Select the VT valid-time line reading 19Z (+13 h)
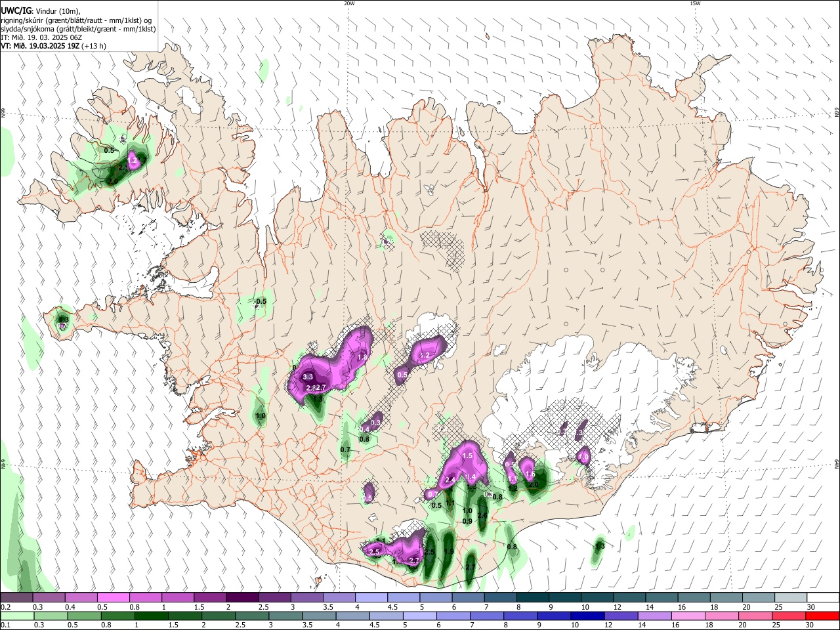 (x=53, y=46)
